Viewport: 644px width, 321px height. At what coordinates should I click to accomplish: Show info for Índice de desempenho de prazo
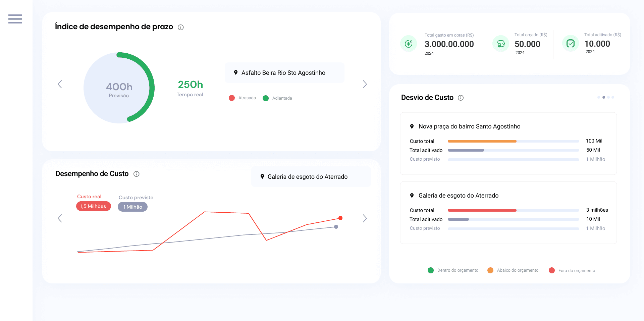(x=181, y=28)
